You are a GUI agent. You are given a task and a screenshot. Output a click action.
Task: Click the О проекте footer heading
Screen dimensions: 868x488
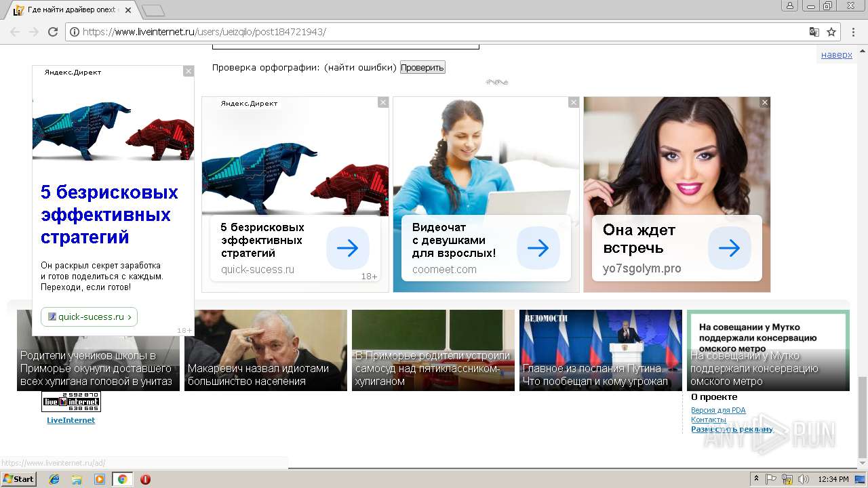tap(714, 397)
